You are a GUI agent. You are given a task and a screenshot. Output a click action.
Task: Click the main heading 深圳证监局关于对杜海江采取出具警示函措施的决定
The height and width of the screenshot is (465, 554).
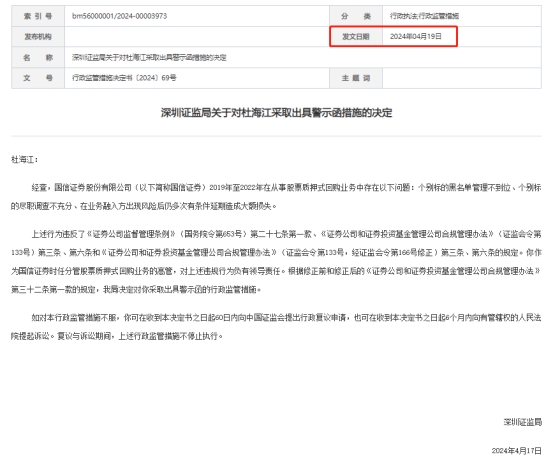click(x=276, y=113)
